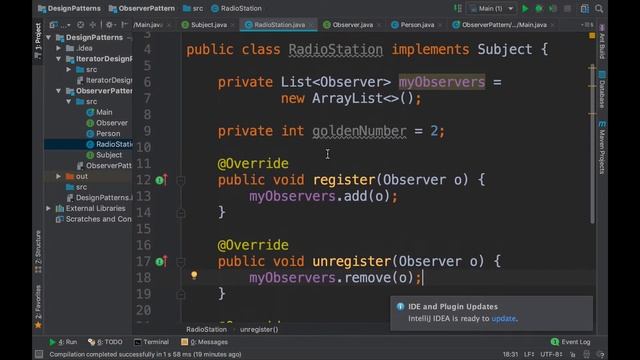The image size is (640, 360).
Task: Open the 6: TODO tool window
Action: click(x=105, y=342)
